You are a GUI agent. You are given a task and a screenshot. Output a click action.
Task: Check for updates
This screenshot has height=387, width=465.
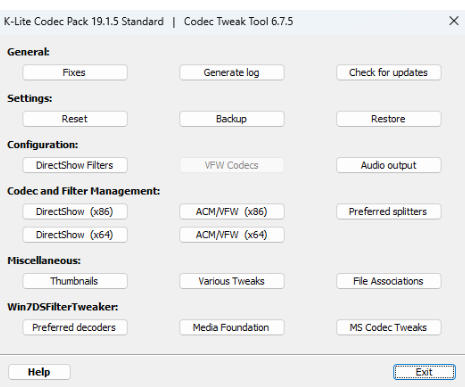coord(389,72)
